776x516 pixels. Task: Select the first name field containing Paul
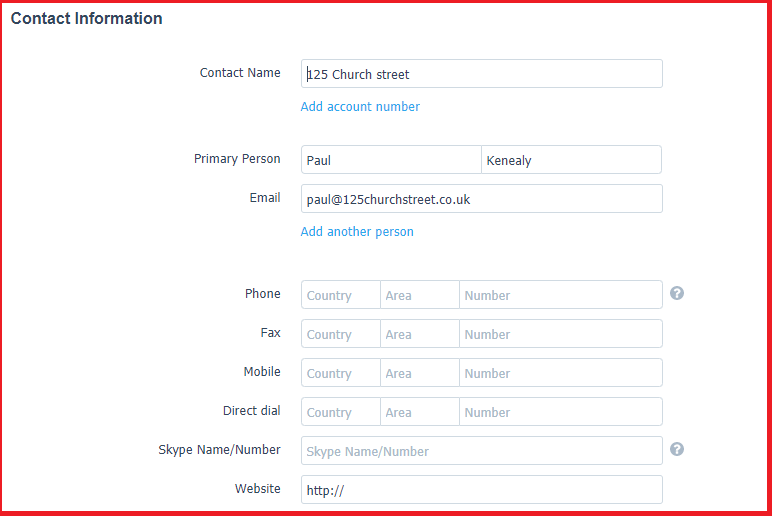391,159
